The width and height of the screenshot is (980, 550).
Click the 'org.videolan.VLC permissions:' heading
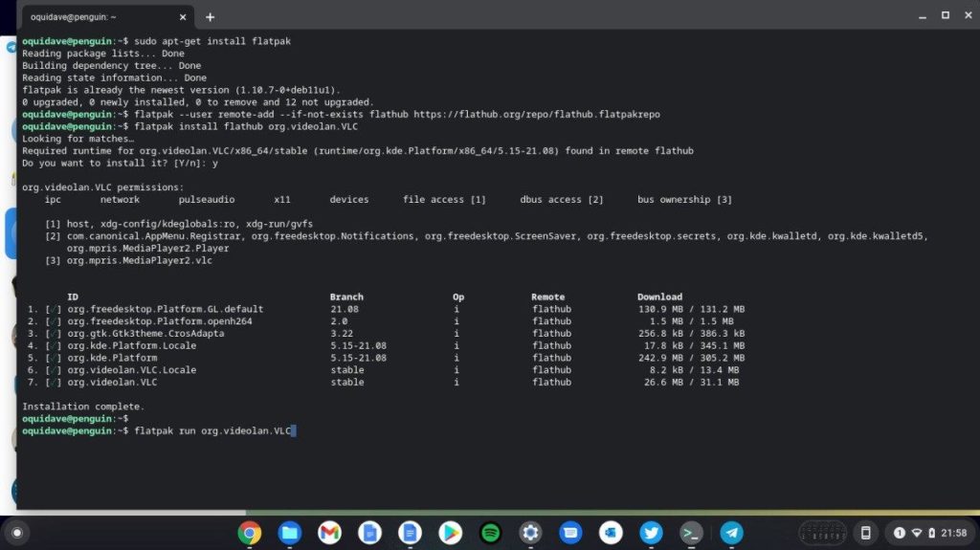point(103,187)
